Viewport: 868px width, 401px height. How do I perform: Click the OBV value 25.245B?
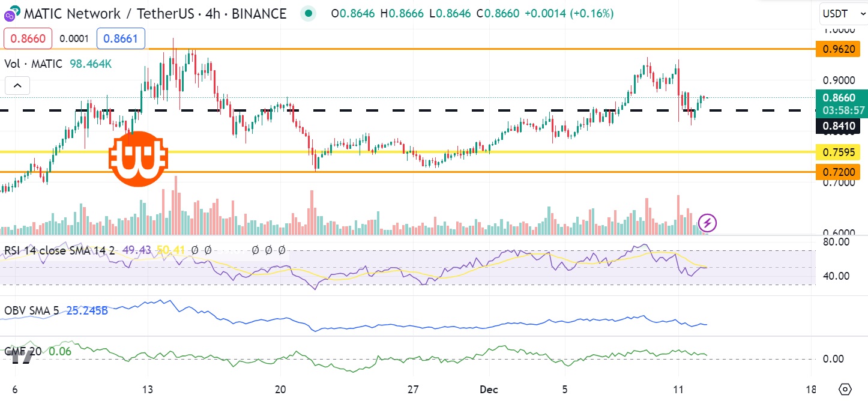(87, 310)
